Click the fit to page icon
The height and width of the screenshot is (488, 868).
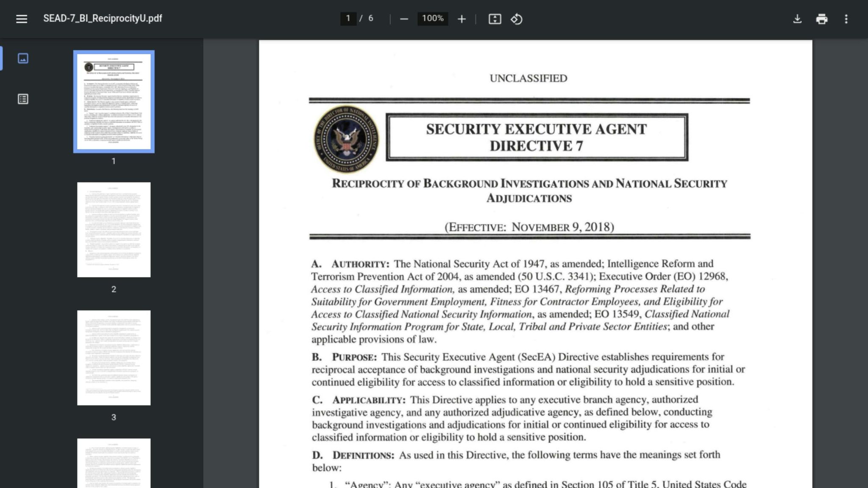pyautogui.click(x=495, y=19)
